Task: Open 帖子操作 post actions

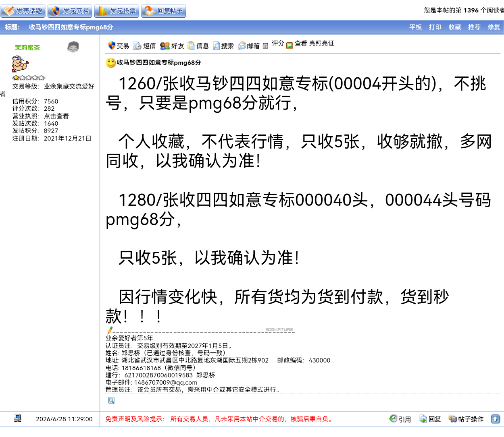Action: click(466, 419)
